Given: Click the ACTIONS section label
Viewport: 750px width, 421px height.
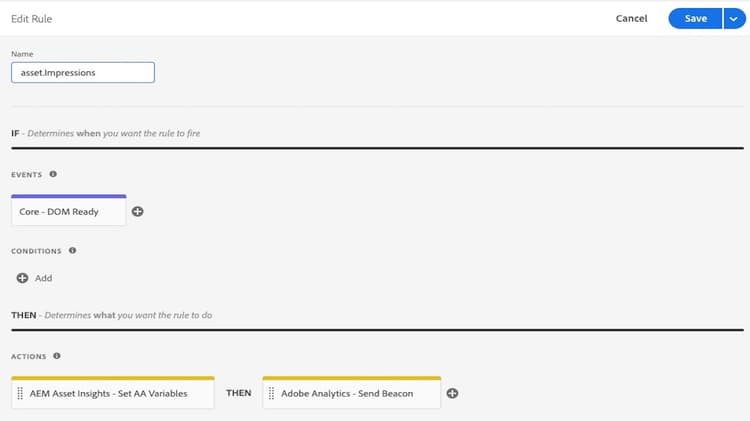Looking at the screenshot, I should pyautogui.click(x=29, y=356).
